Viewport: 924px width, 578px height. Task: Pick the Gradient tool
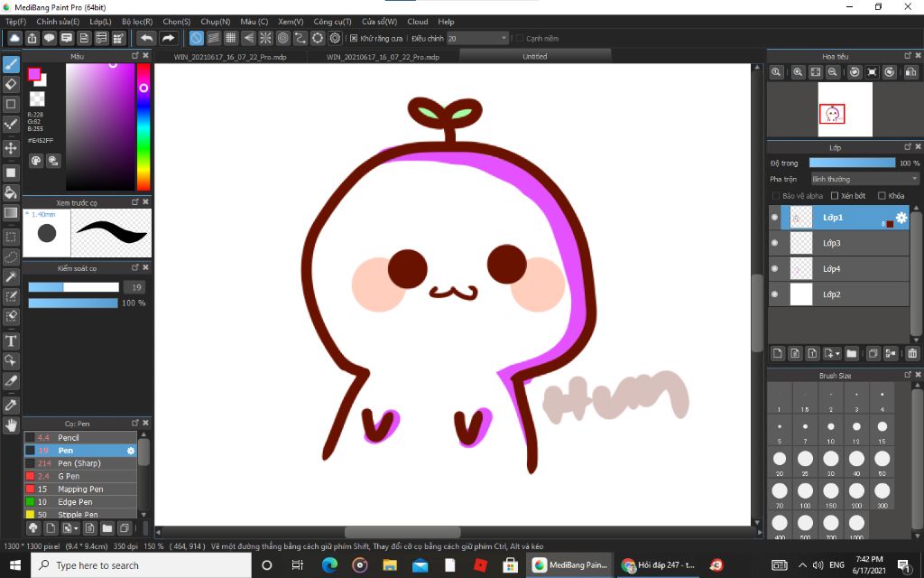11,212
